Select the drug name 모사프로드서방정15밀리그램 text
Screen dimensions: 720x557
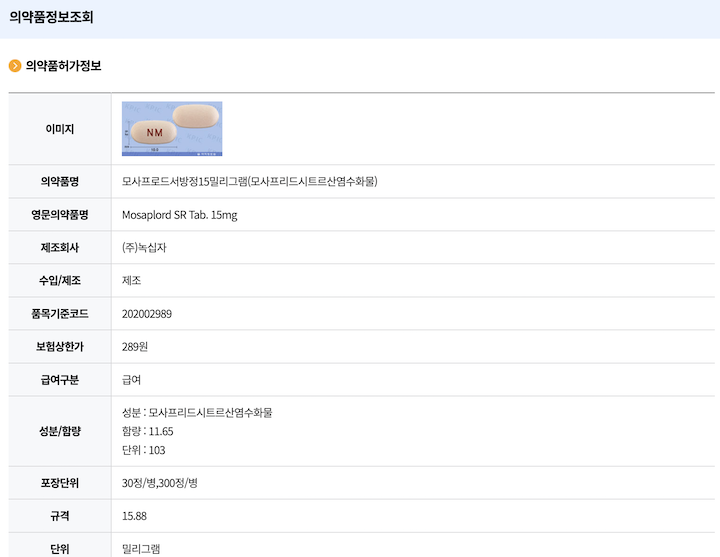(249, 181)
